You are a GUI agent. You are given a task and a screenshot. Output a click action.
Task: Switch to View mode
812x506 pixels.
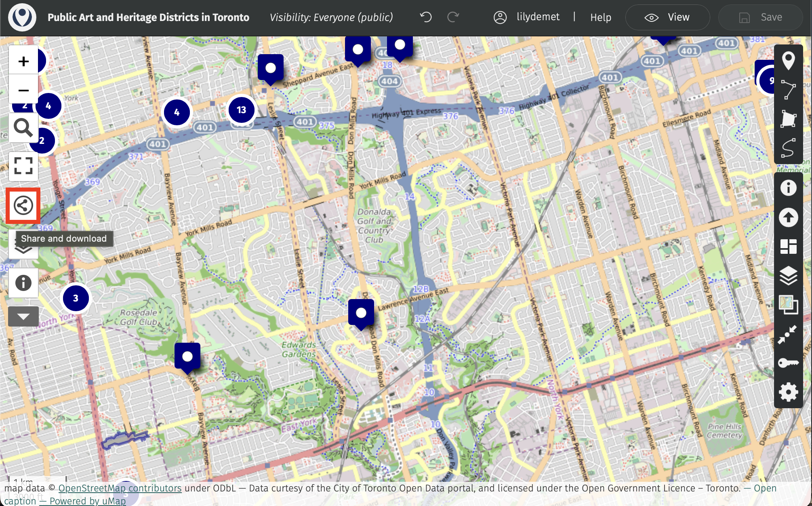667,17
